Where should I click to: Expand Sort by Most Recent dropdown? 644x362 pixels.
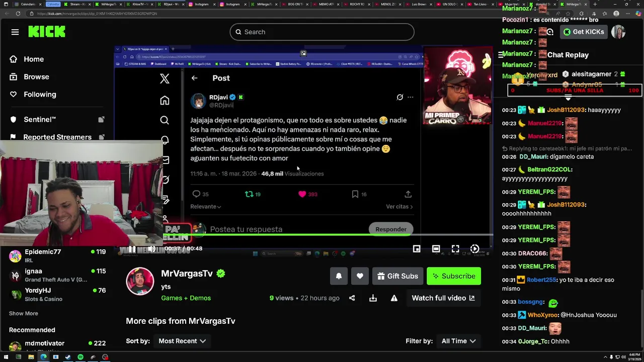click(x=182, y=341)
